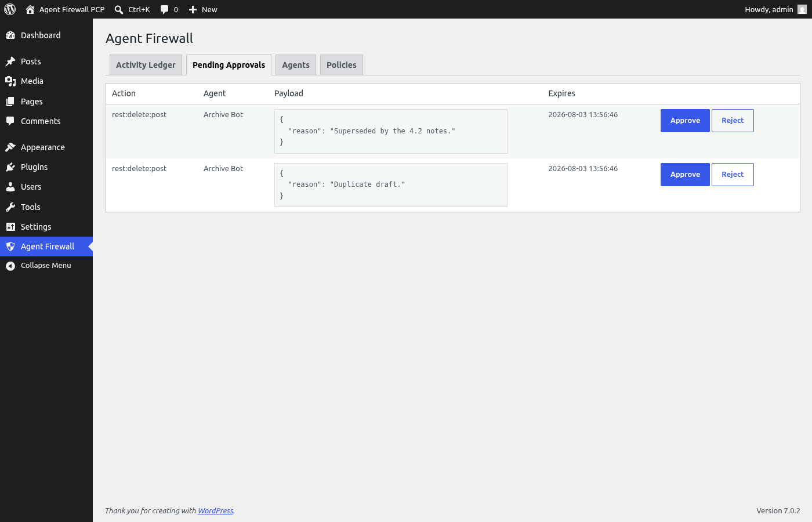The image size is (812, 522).
Task: Click the Payload column header
Action: [289, 93]
